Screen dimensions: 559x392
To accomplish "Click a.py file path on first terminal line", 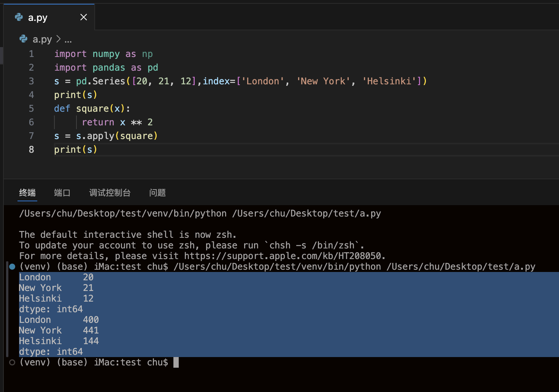I will (x=306, y=213).
